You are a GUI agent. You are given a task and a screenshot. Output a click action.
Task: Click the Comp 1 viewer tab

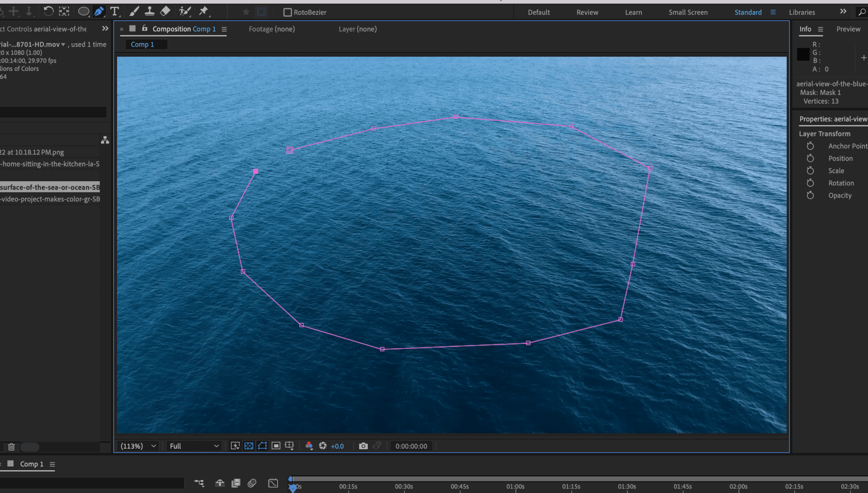146,44
